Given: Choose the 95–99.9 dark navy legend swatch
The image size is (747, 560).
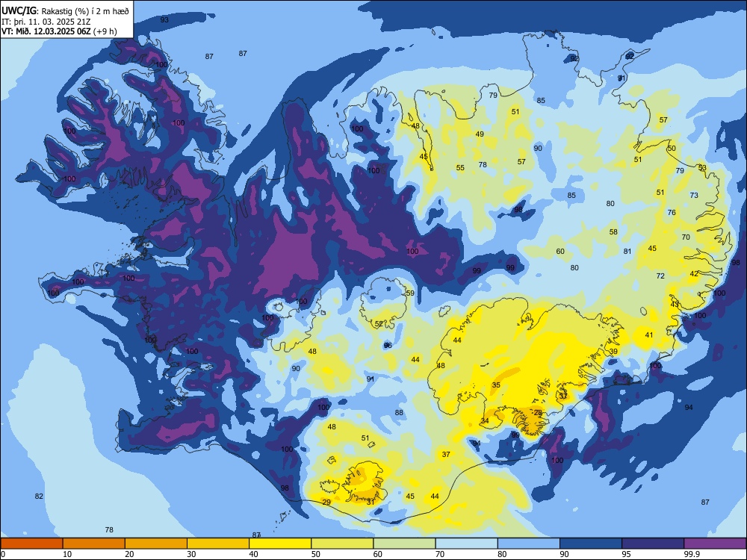Looking at the screenshot, I should click(x=653, y=544).
